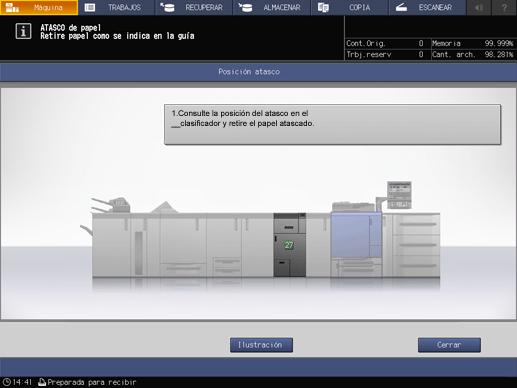The width and height of the screenshot is (517, 388).
Task: Click the clock icon next to 14:41
Action: coord(7,382)
